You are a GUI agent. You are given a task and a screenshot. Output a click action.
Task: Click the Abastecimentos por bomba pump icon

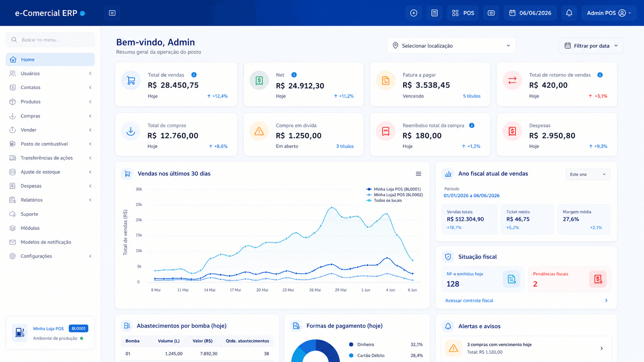tap(127, 326)
